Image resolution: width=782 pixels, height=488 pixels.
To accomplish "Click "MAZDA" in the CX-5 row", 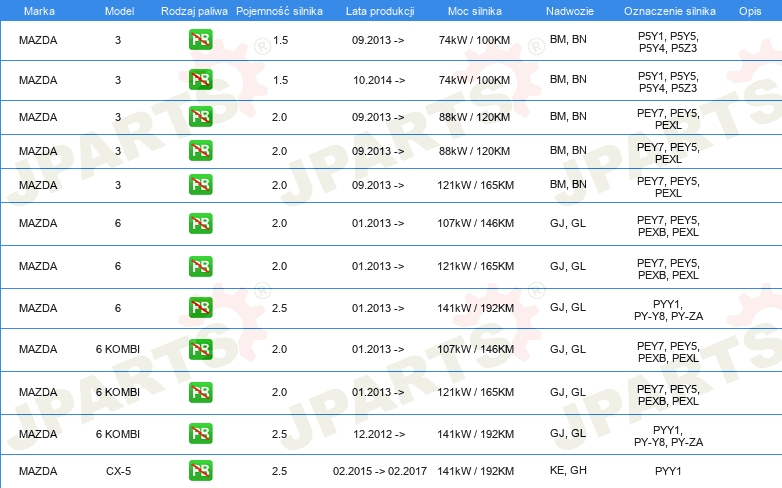I will pos(38,471).
